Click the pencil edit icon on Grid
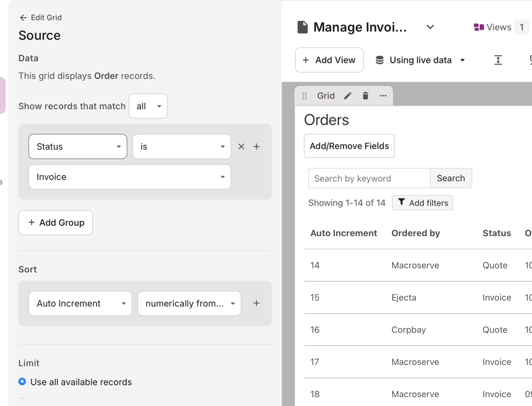The height and width of the screenshot is (406, 532). (x=348, y=96)
